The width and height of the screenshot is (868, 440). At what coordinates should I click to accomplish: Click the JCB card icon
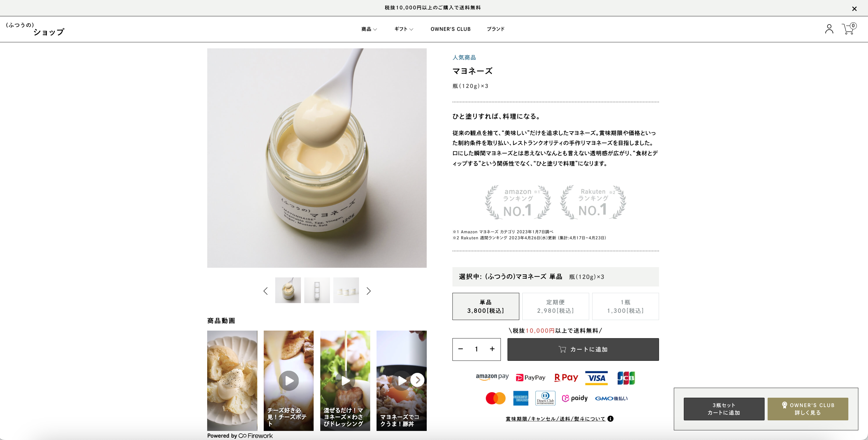[626, 378]
